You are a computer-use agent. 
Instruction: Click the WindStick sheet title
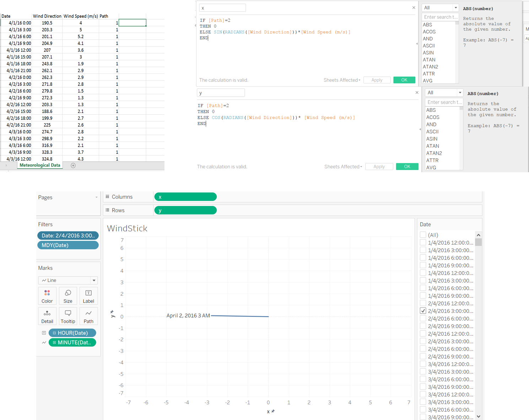point(127,228)
